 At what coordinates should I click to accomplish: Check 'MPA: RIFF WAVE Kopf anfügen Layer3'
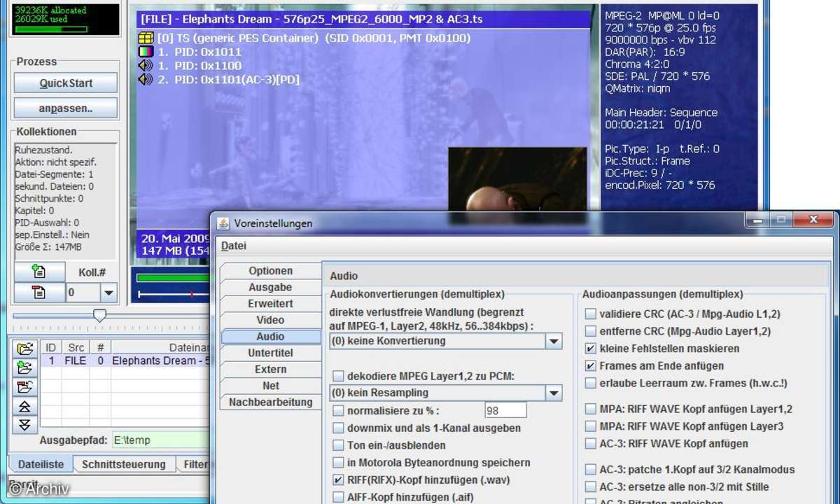click(591, 426)
